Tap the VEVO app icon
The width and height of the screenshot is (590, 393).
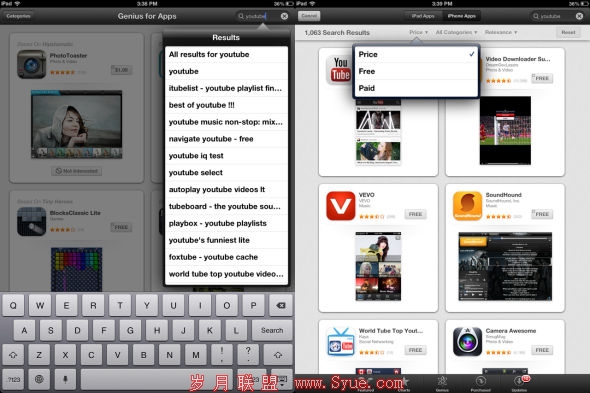point(341,206)
